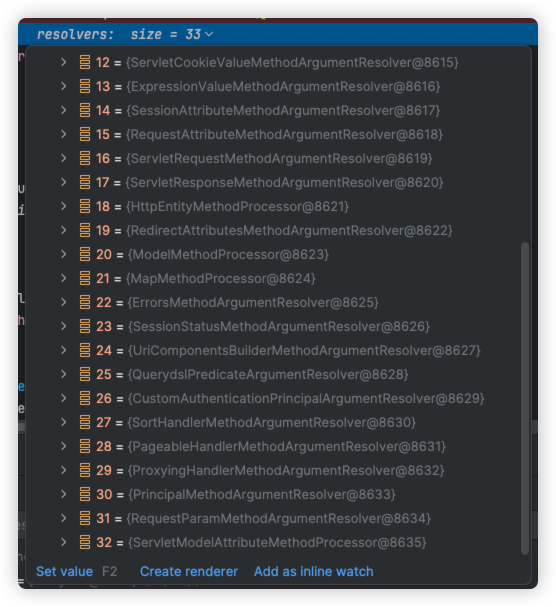Image resolution: width=556 pixels, height=607 pixels.
Task: Select the text {ProxyingHandlerMethodArgumentResolver@8632}
Action: tap(286, 470)
